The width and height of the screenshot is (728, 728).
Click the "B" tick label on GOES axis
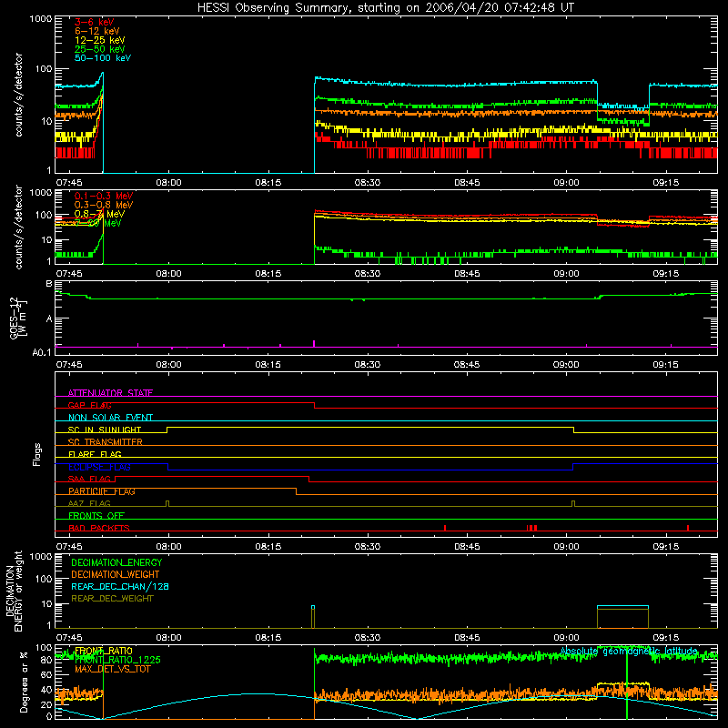coord(49,284)
